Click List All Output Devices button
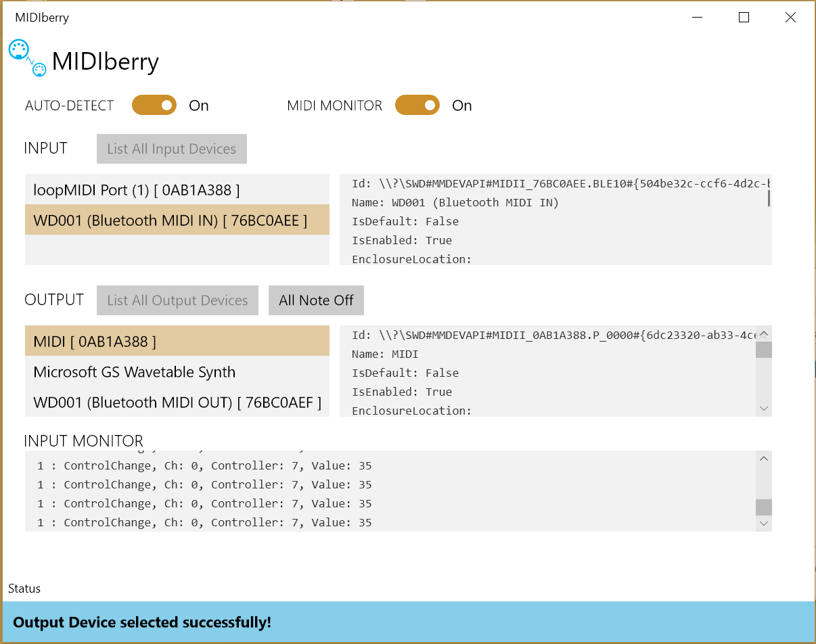The width and height of the screenshot is (816, 644). pyautogui.click(x=178, y=300)
